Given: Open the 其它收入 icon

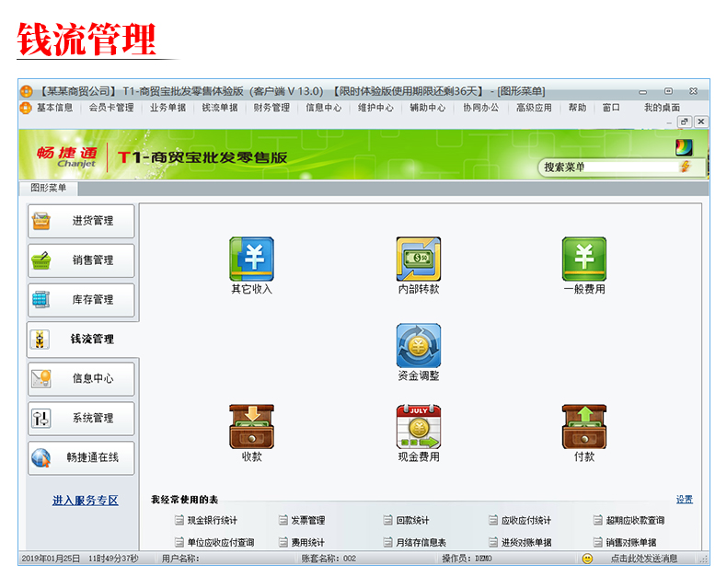Looking at the screenshot, I should 251,259.
